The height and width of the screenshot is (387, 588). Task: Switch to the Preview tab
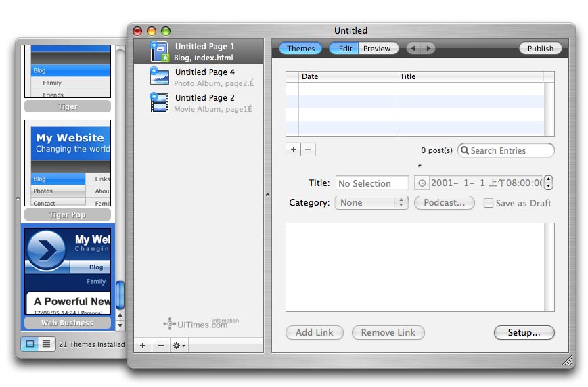[377, 49]
